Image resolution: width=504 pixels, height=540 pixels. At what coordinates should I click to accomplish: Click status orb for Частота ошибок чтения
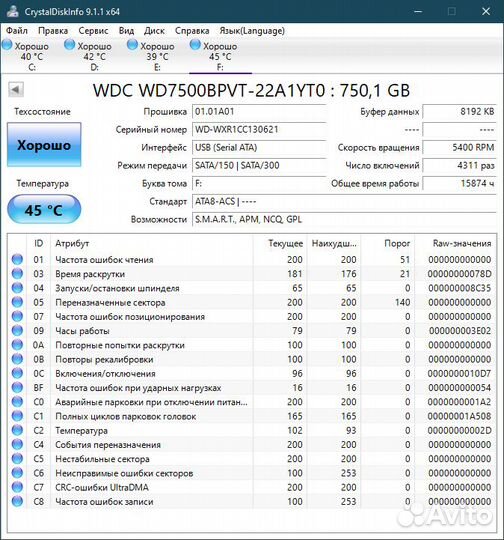[17, 259]
